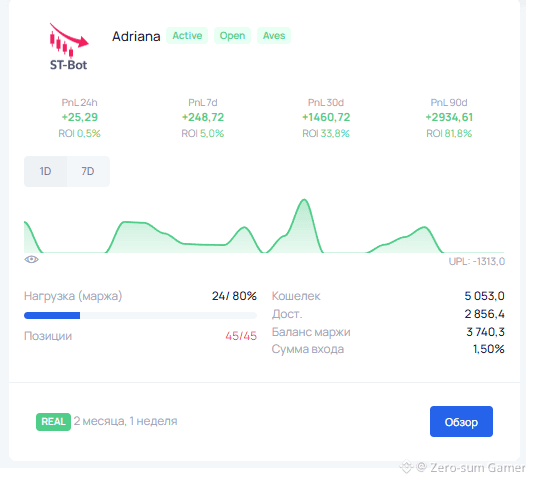This screenshot has height=483, width=533.
Task: Click the Open status badge
Action: click(x=232, y=36)
